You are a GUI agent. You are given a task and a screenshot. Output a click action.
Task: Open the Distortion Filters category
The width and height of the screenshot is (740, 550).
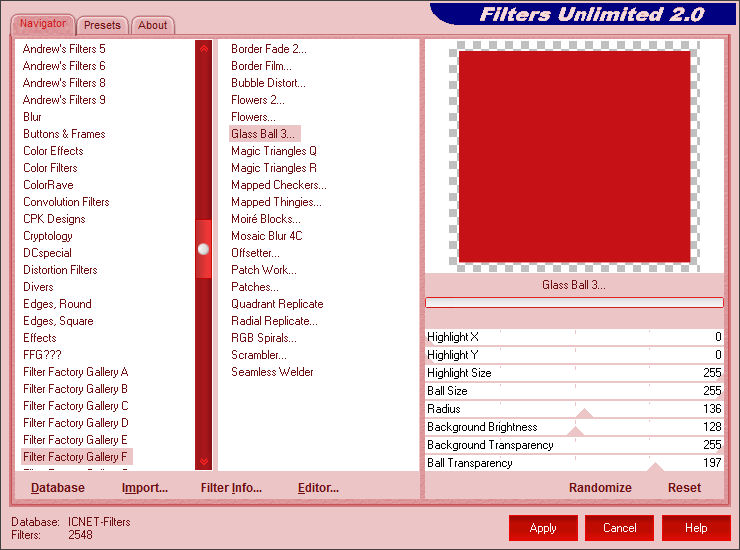60,270
